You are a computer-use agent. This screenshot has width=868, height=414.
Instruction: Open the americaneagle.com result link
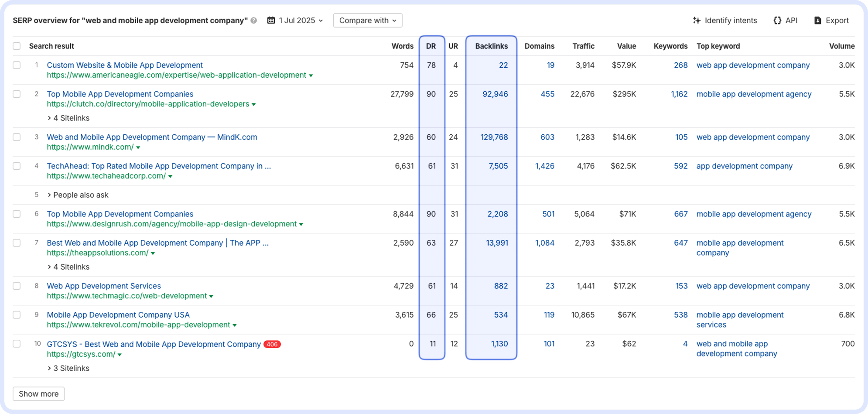(125, 65)
